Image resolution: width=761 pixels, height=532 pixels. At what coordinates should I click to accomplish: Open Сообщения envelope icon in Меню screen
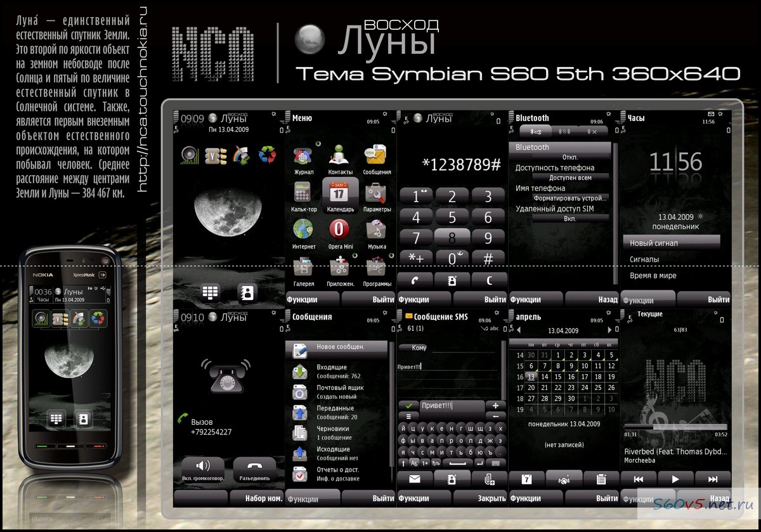(x=376, y=156)
